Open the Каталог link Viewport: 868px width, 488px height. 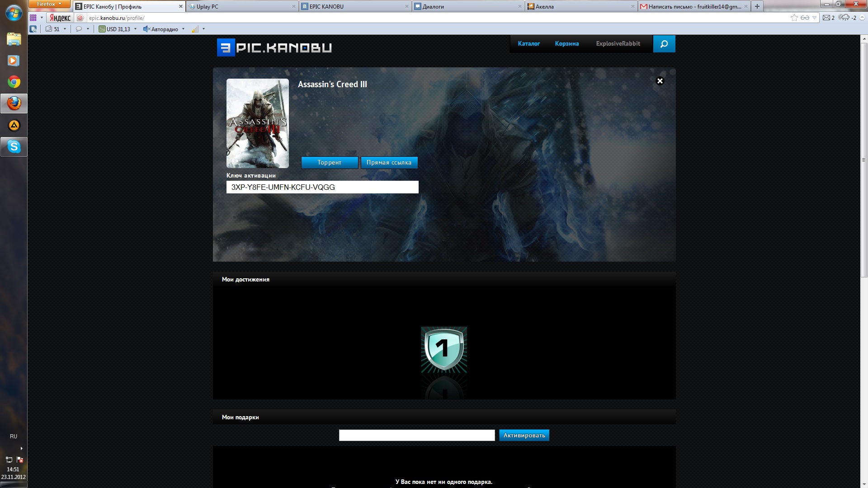pyautogui.click(x=528, y=44)
